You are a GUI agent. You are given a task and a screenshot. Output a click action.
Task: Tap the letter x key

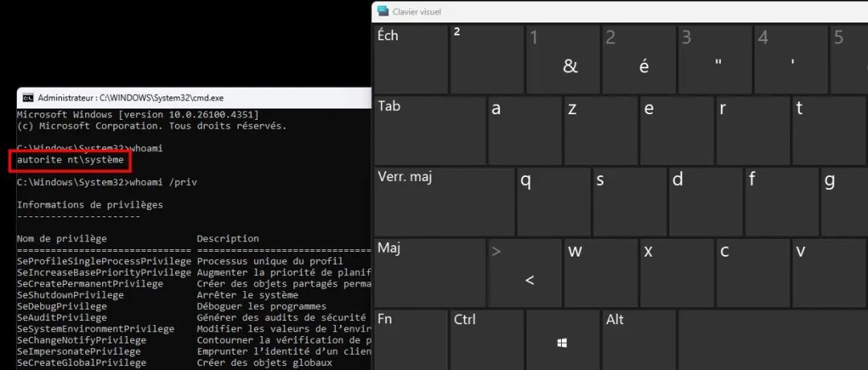(677, 273)
